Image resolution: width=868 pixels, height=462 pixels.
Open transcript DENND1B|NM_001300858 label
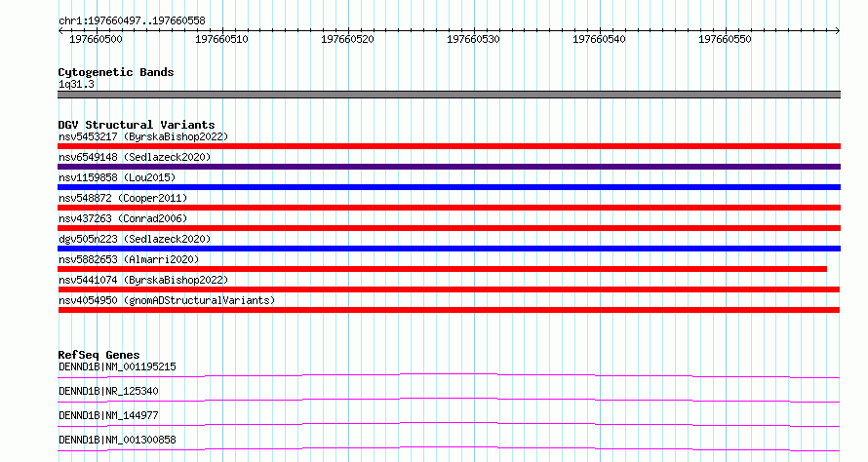coord(117,440)
